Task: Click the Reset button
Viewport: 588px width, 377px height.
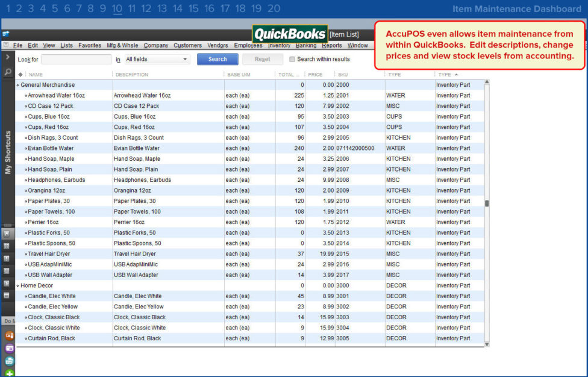Action: [x=263, y=59]
